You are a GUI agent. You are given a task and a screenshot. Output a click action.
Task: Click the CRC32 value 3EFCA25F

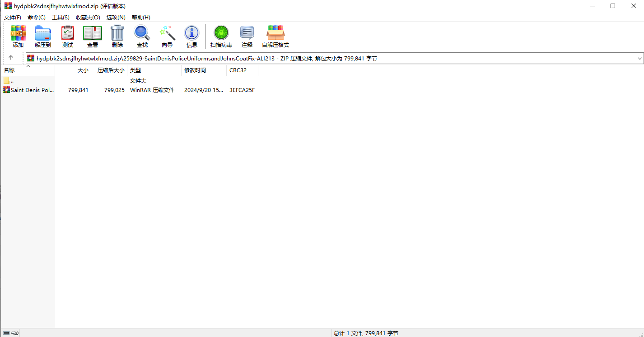pyautogui.click(x=242, y=90)
